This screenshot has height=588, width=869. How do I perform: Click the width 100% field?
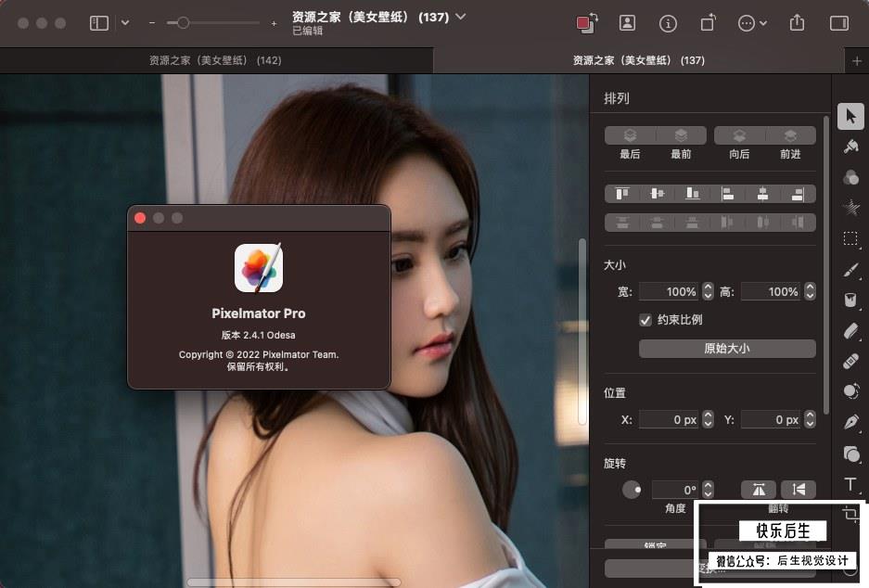point(670,291)
